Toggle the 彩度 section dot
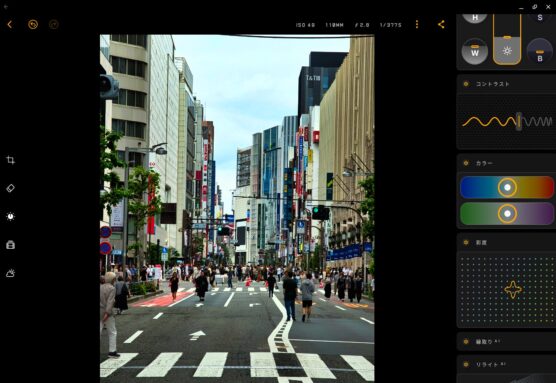Viewport: 556px width, 383px height. point(466,243)
